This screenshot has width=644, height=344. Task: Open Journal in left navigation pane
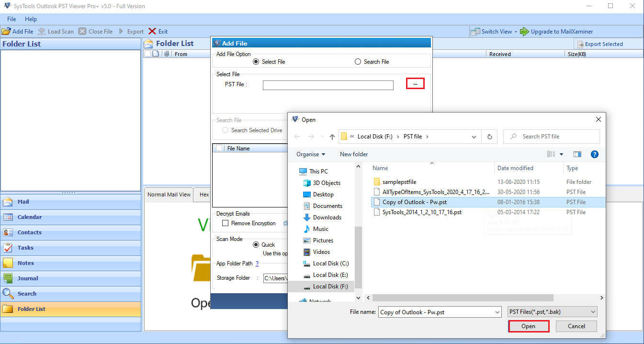(x=70, y=278)
